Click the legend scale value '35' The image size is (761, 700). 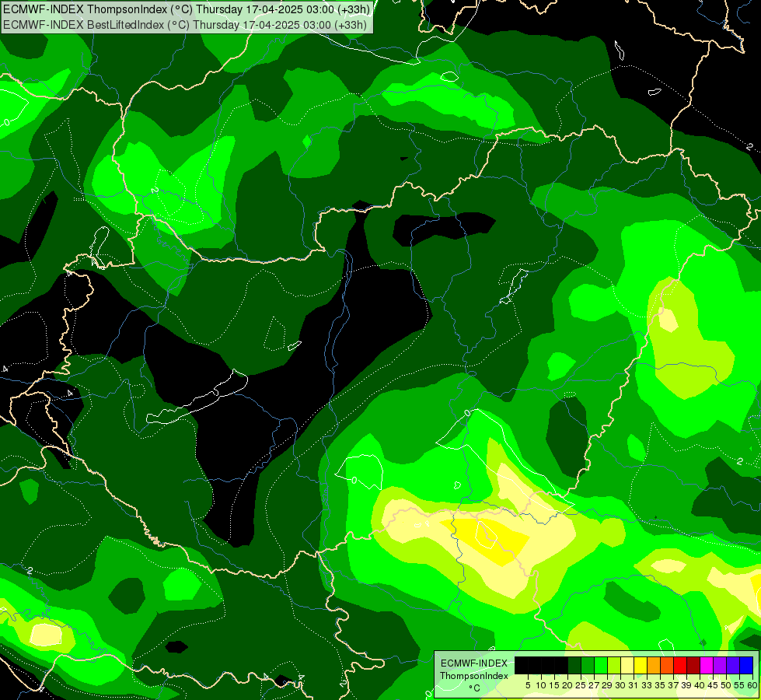660,685
